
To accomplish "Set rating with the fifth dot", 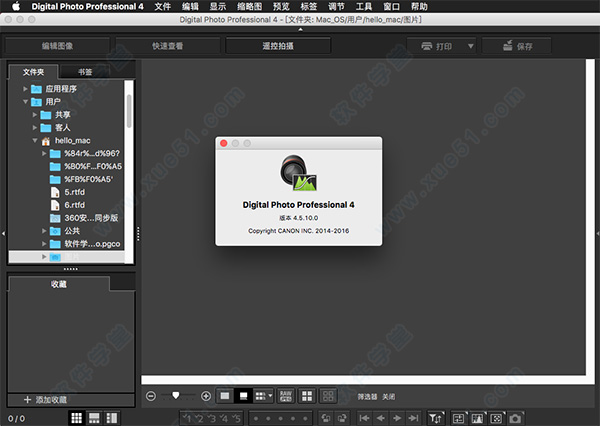I will tap(305, 418).
